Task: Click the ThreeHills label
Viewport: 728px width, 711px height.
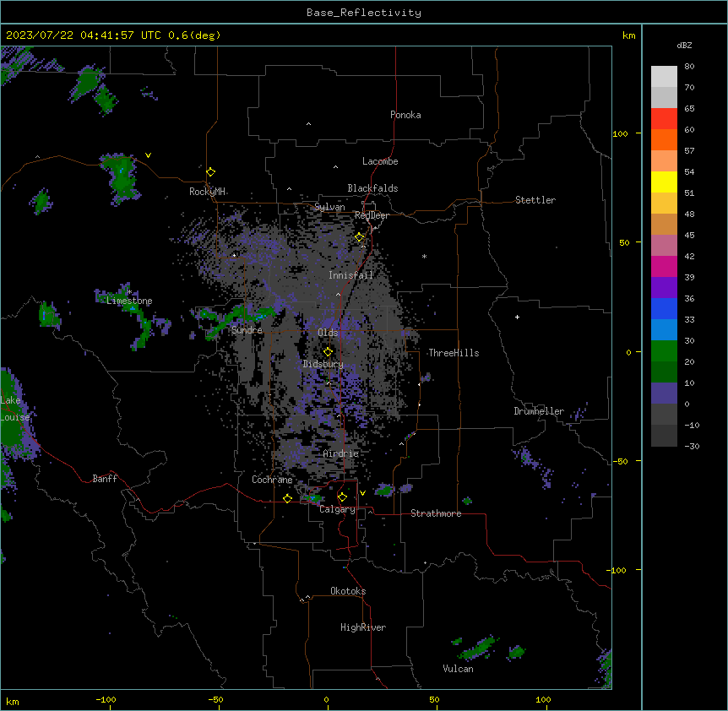Action: [454, 353]
